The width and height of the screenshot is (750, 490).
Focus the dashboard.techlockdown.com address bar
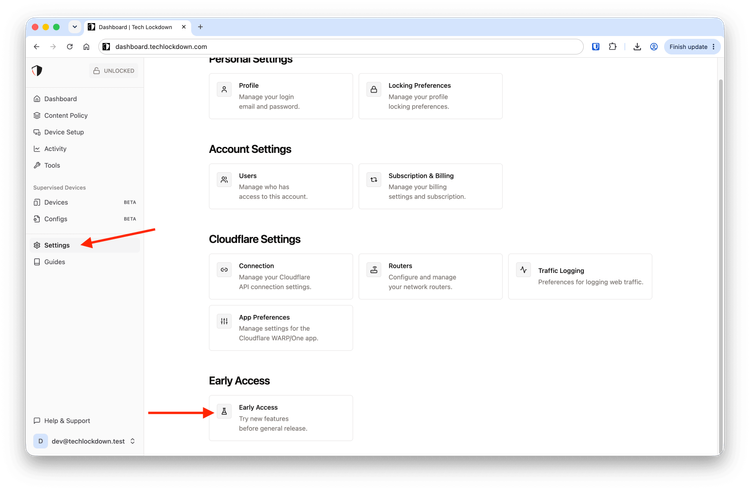coord(341,47)
